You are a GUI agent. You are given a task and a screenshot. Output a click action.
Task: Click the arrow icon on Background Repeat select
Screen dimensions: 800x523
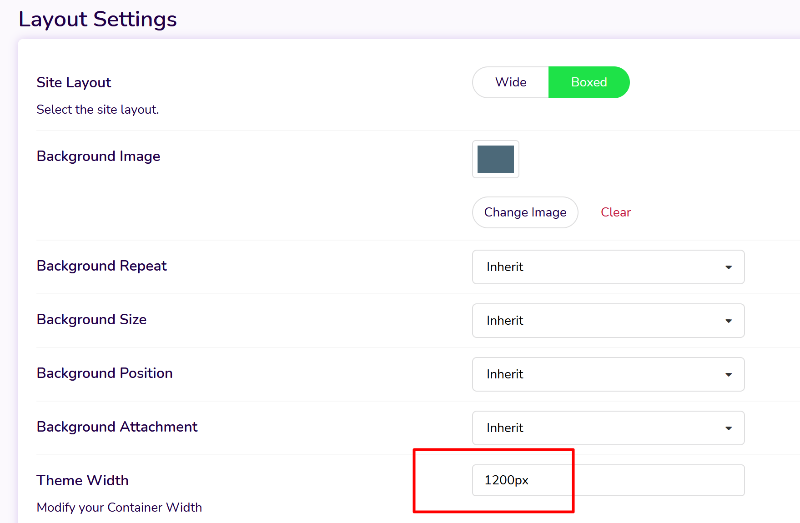tap(728, 267)
